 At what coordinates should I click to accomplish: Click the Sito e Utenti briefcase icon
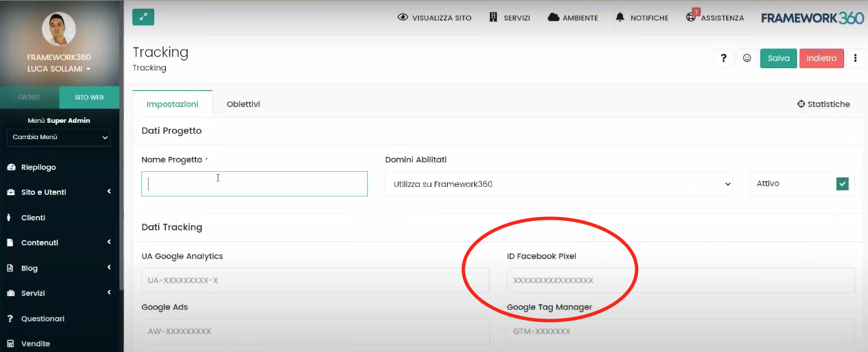click(x=10, y=192)
